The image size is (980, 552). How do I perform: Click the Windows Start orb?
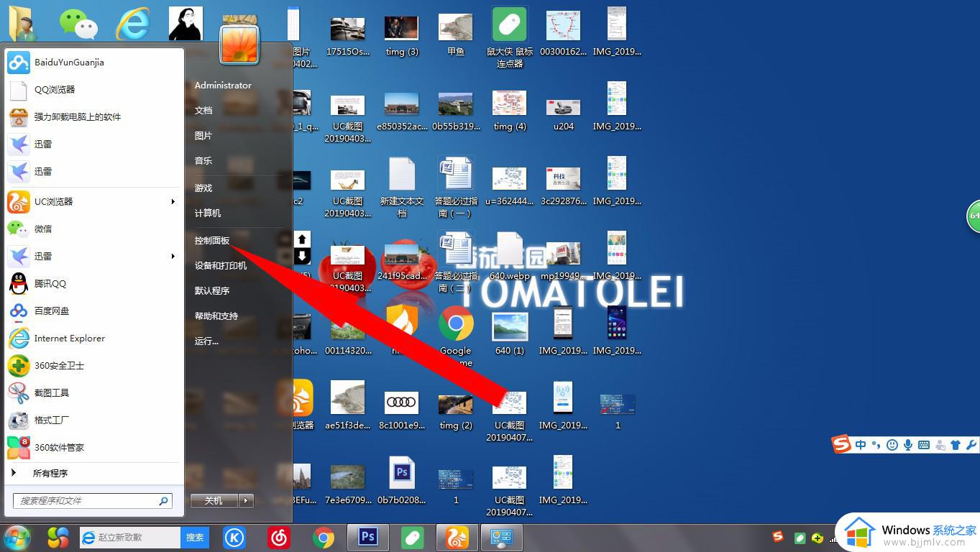(x=17, y=538)
